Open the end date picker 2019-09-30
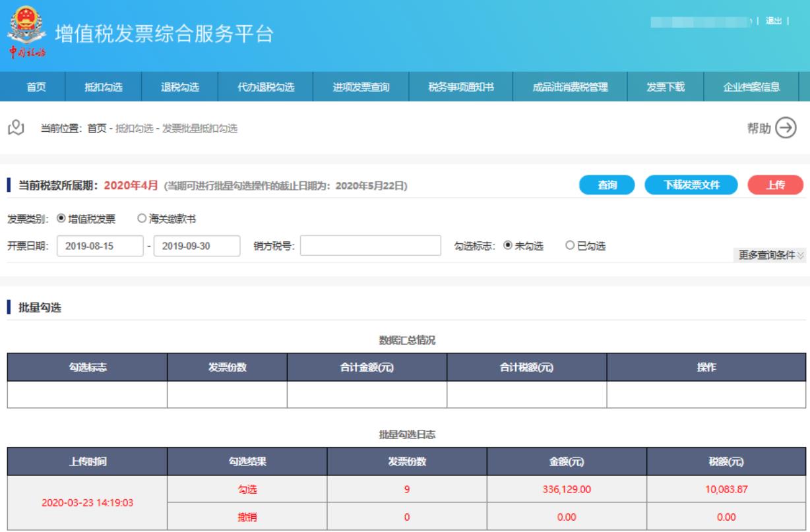 [x=196, y=246]
